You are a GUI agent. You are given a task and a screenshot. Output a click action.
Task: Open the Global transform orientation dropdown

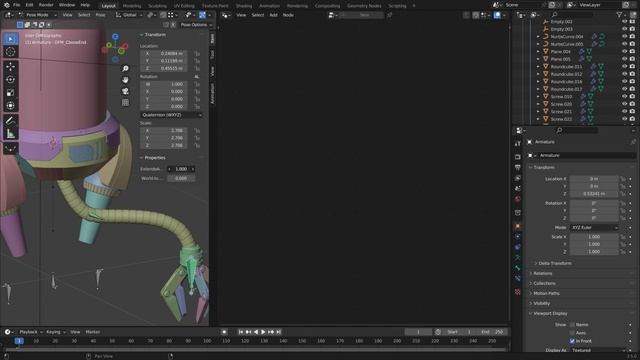click(129, 15)
